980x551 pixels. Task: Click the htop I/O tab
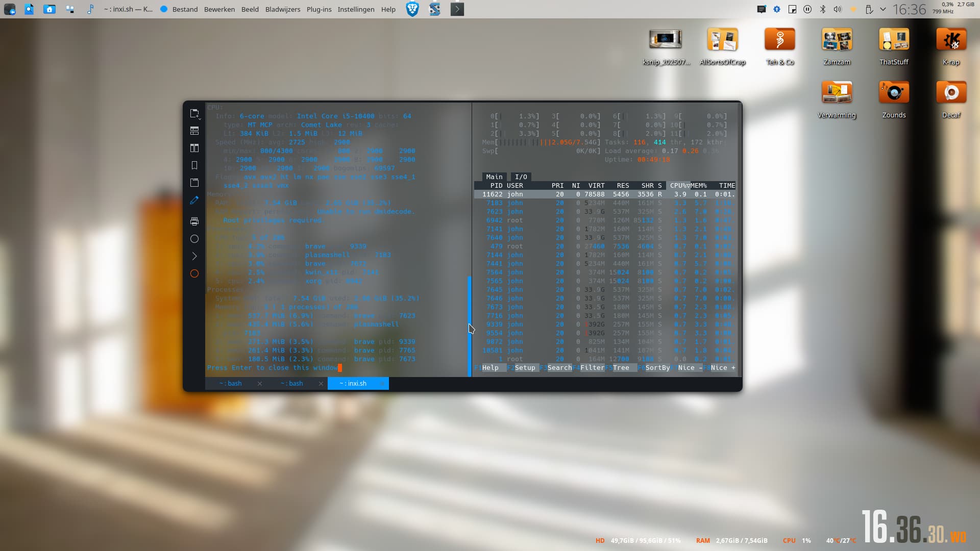(x=521, y=177)
